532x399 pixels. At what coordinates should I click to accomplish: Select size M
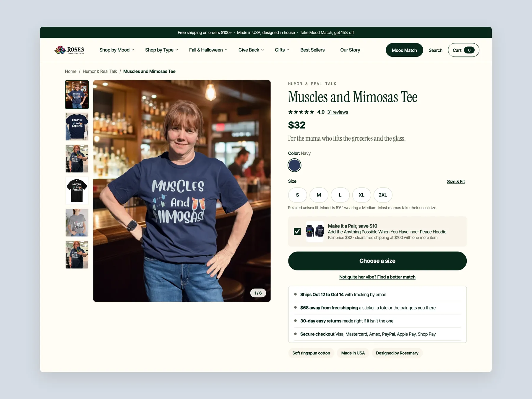pos(319,195)
